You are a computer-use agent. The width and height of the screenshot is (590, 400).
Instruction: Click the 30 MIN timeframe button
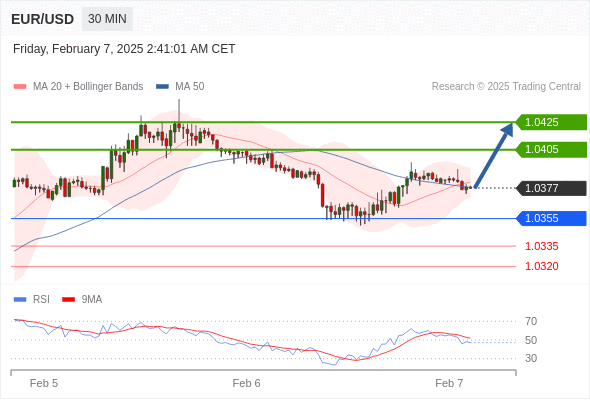[107, 19]
